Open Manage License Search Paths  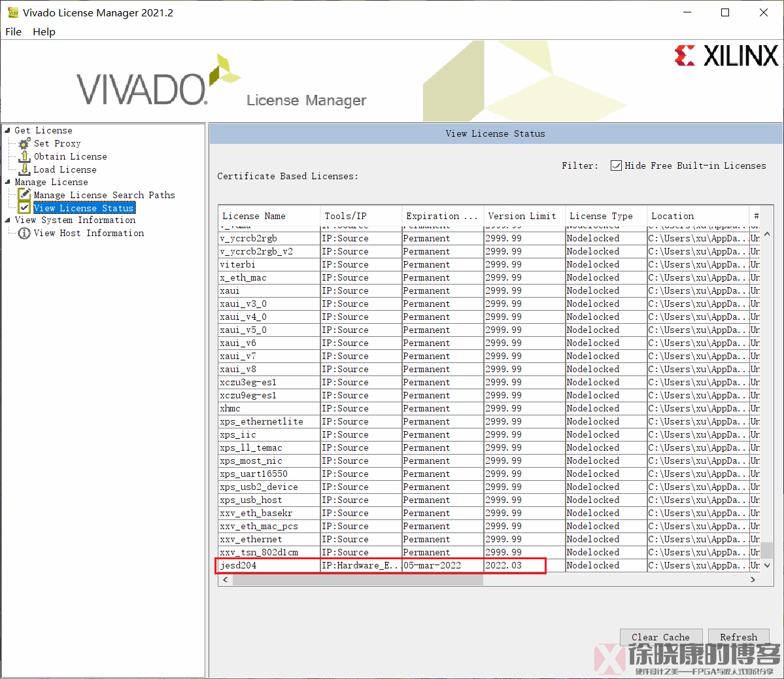tap(105, 195)
